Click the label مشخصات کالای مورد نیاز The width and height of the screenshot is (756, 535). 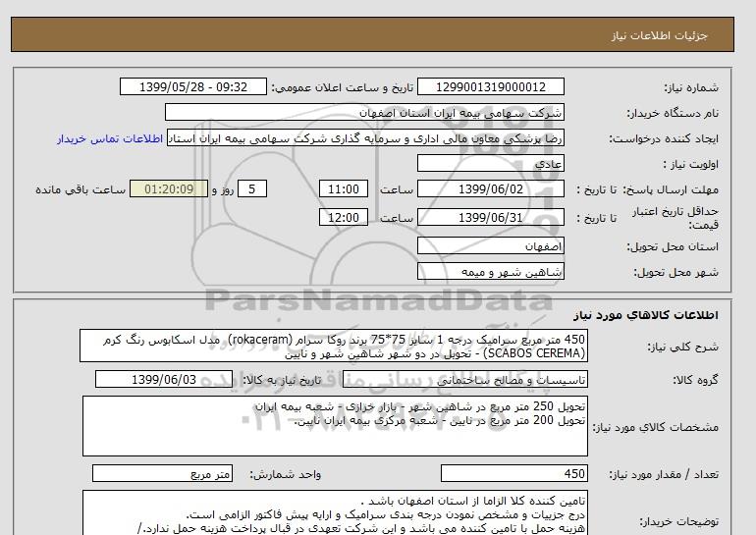click(x=656, y=427)
